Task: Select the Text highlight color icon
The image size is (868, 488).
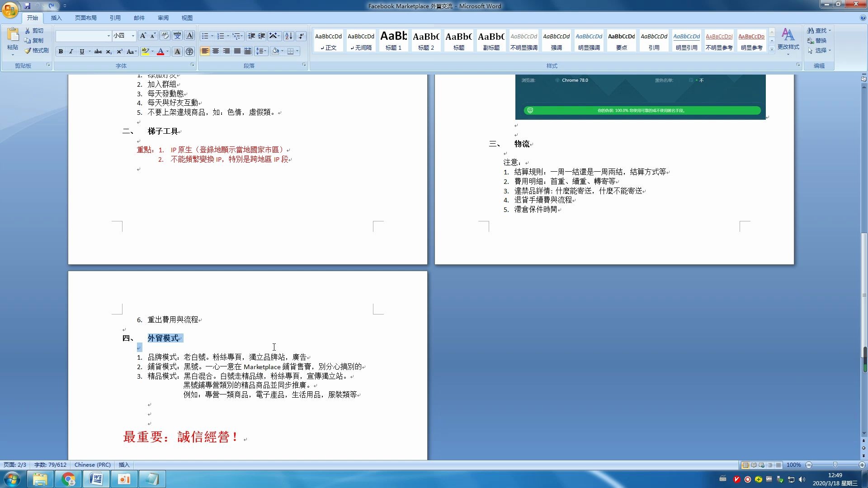Action: click(x=146, y=51)
